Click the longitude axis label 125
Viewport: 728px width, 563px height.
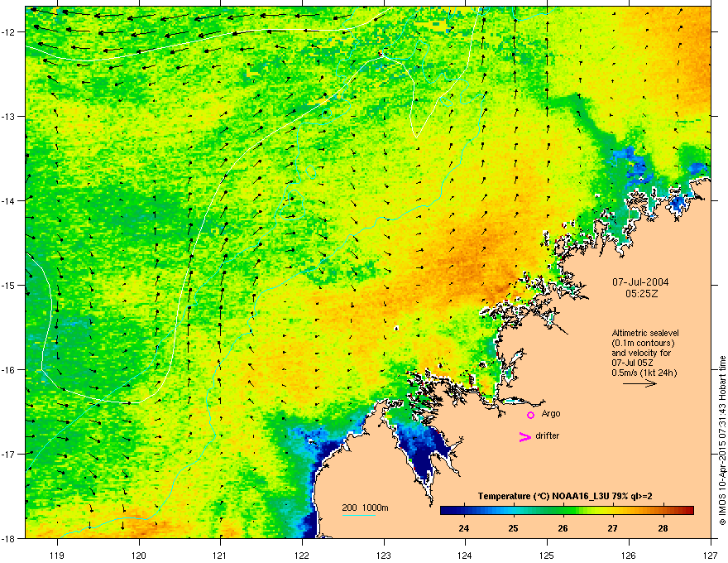tap(547, 555)
